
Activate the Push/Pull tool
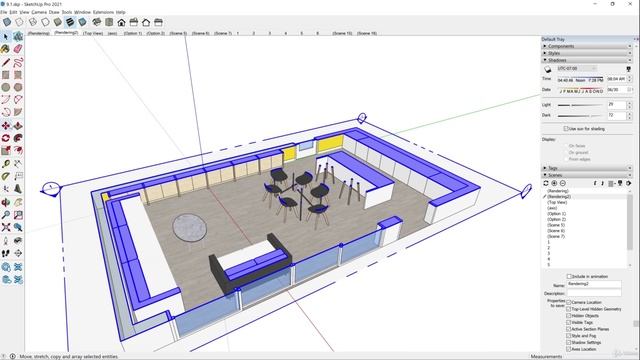tap(18, 126)
